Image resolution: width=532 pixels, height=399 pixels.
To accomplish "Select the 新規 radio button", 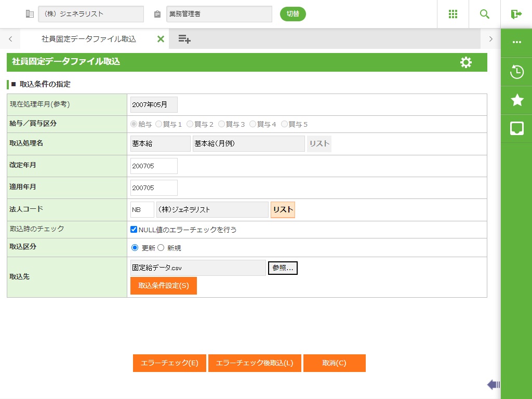I will point(161,248).
